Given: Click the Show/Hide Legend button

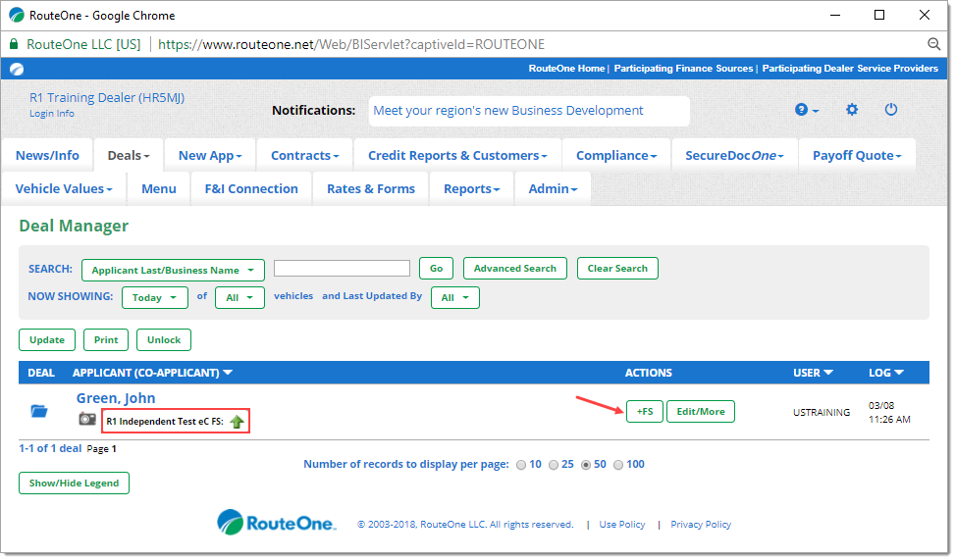Looking at the screenshot, I should coord(74,484).
